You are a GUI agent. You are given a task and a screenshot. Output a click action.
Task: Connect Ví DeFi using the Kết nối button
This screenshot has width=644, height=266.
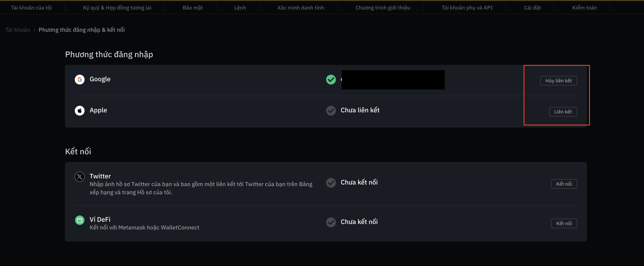(564, 223)
